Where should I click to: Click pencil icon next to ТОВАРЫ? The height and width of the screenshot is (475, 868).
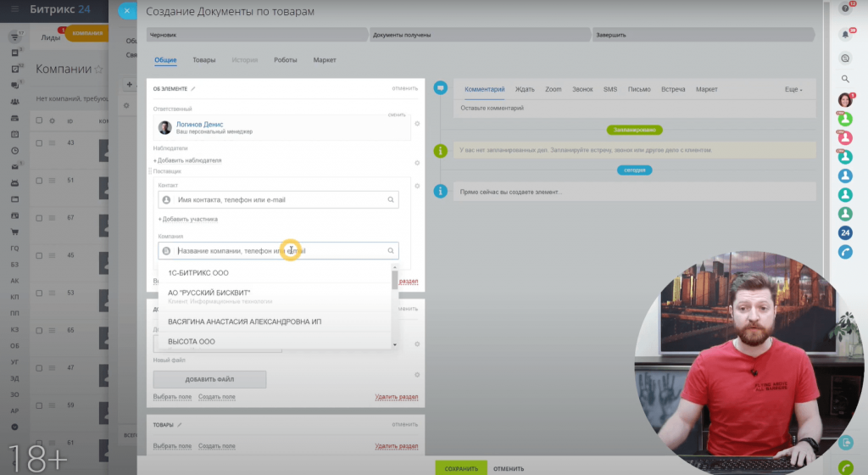click(x=180, y=425)
